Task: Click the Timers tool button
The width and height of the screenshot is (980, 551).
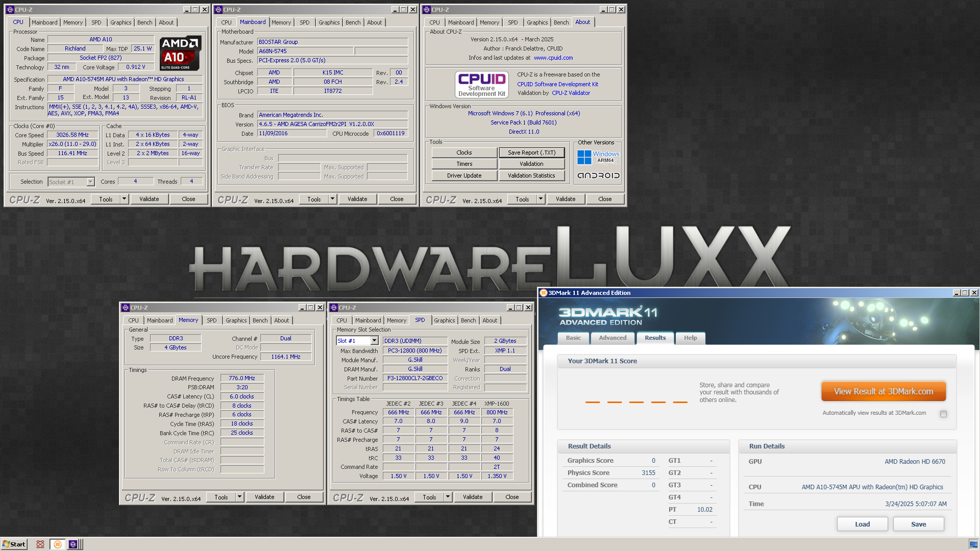Action: (x=464, y=164)
